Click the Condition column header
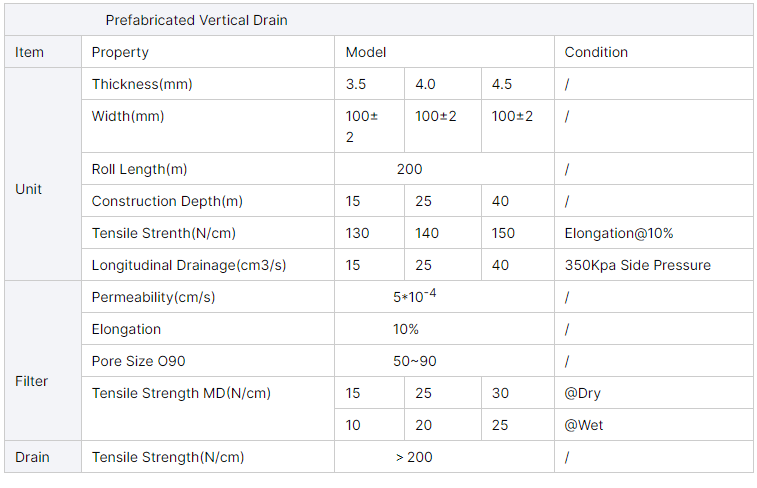The width and height of the screenshot is (757, 488). click(x=596, y=52)
